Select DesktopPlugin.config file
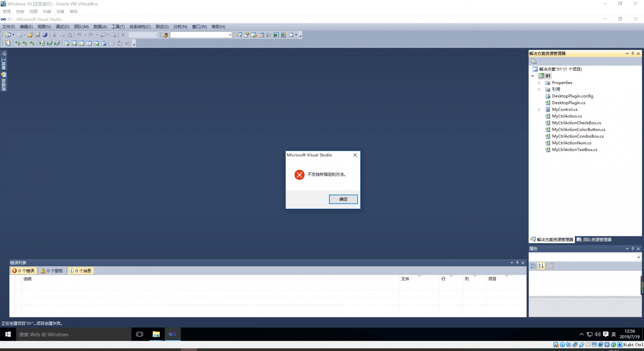The height and width of the screenshot is (351, 644). [x=572, y=96]
